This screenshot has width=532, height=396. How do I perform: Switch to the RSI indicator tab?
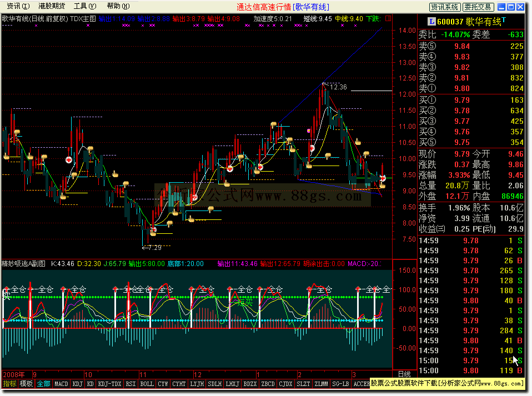[131, 384]
